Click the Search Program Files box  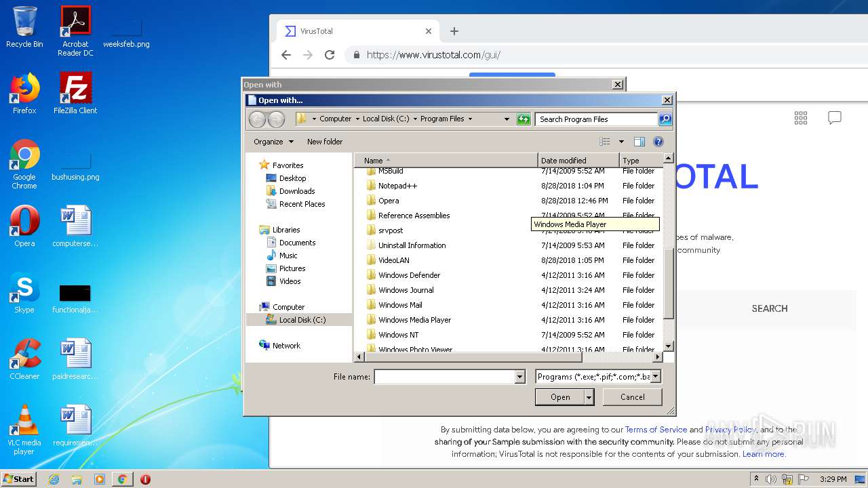click(597, 119)
